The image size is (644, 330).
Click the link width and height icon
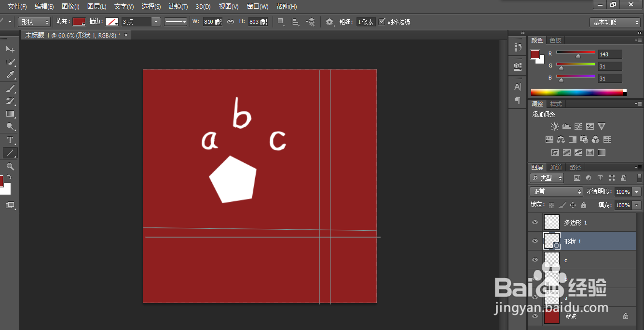tap(231, 22)
